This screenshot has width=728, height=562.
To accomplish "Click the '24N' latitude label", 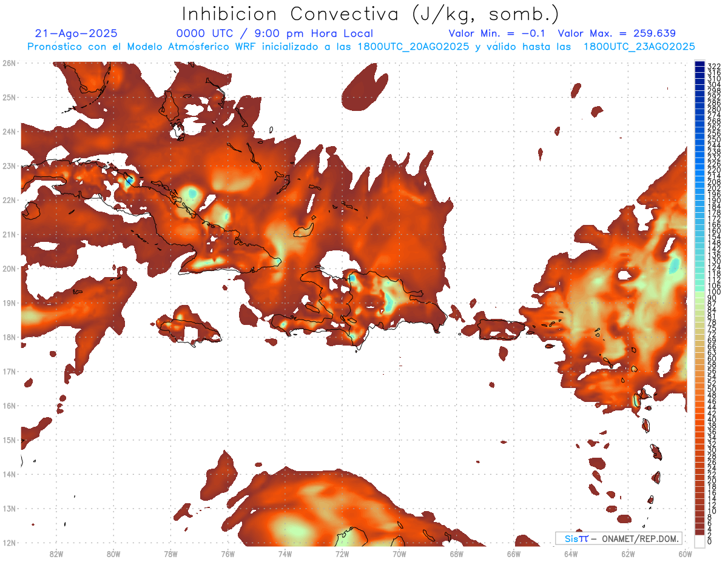I will point(8,132).
